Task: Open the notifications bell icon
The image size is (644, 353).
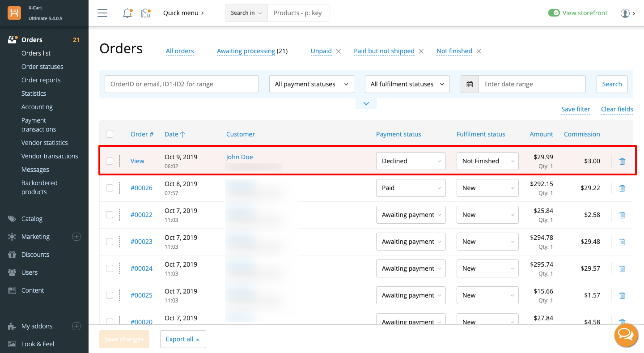Action: tap(127, 13)
